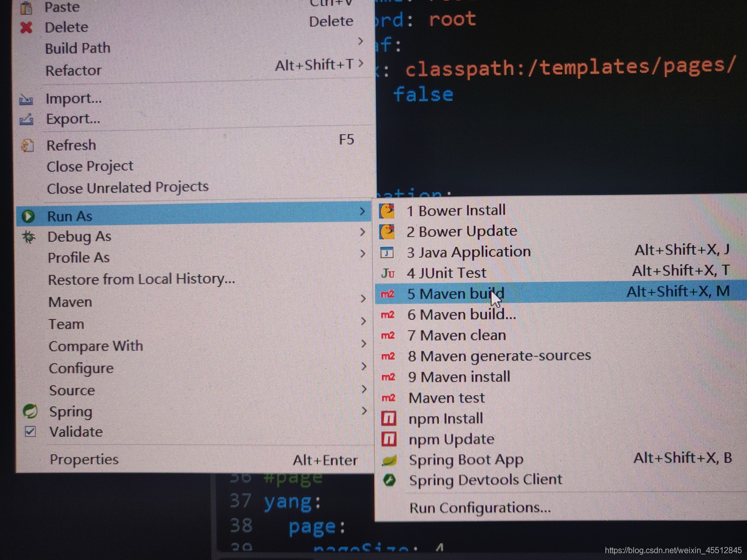The image size is (747, 560).
Task: Expand the Build Path submenu arrow
Action: pyautogui.click(x=361, y=41)
